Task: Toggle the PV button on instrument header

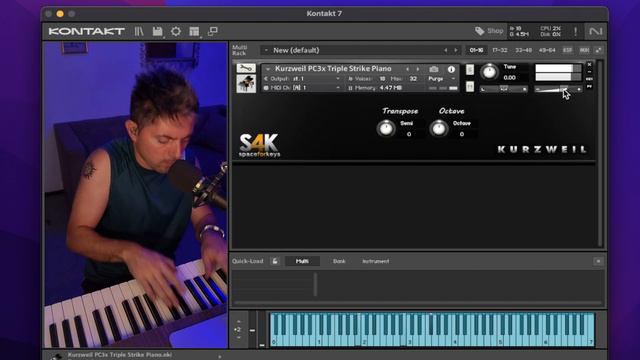Action: click(x=589, y=87)
